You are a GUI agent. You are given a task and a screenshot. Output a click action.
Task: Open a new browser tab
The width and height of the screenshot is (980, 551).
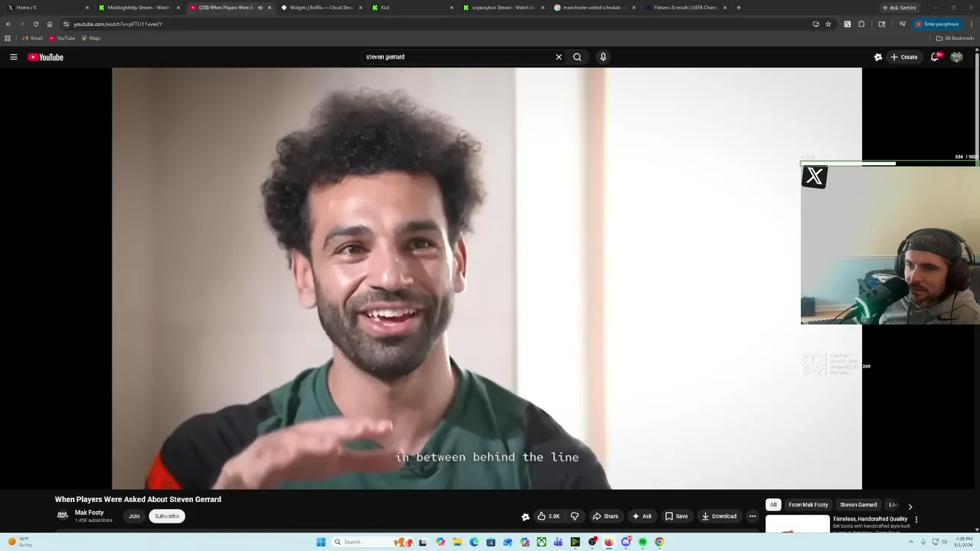click(x=738, y=8)
